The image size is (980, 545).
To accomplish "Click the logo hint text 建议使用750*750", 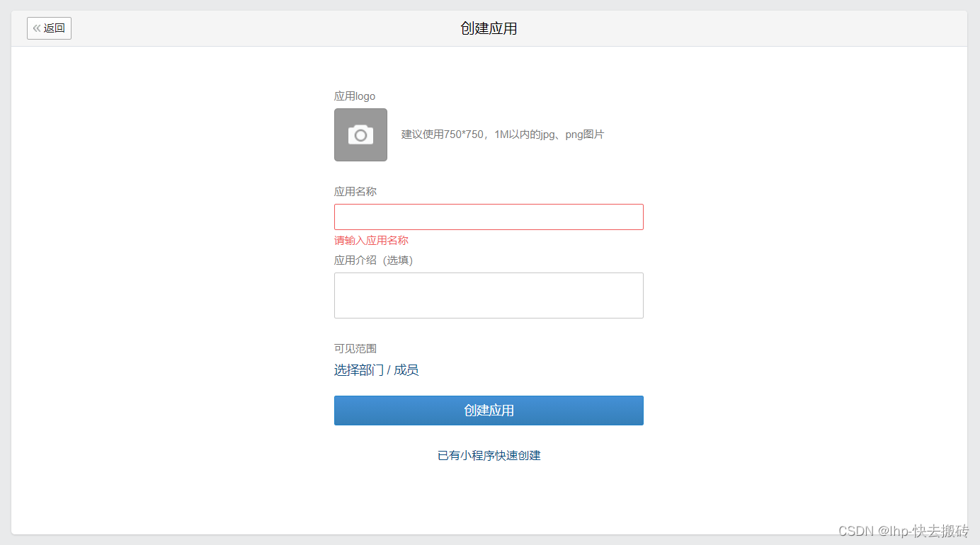I will pos(503,134).
